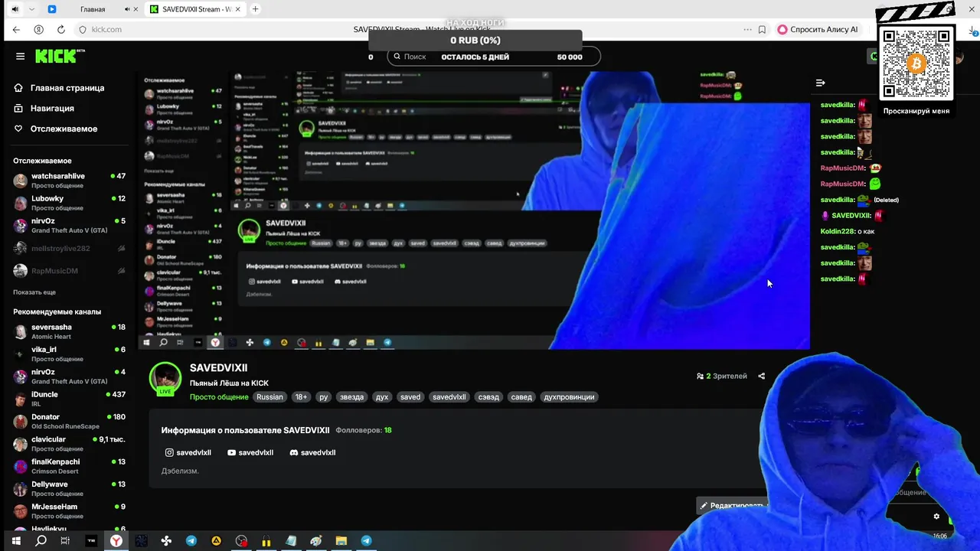The image size is (980, 551).
Task: Click the kick.com address bar
Action: (x=106, y=30)
